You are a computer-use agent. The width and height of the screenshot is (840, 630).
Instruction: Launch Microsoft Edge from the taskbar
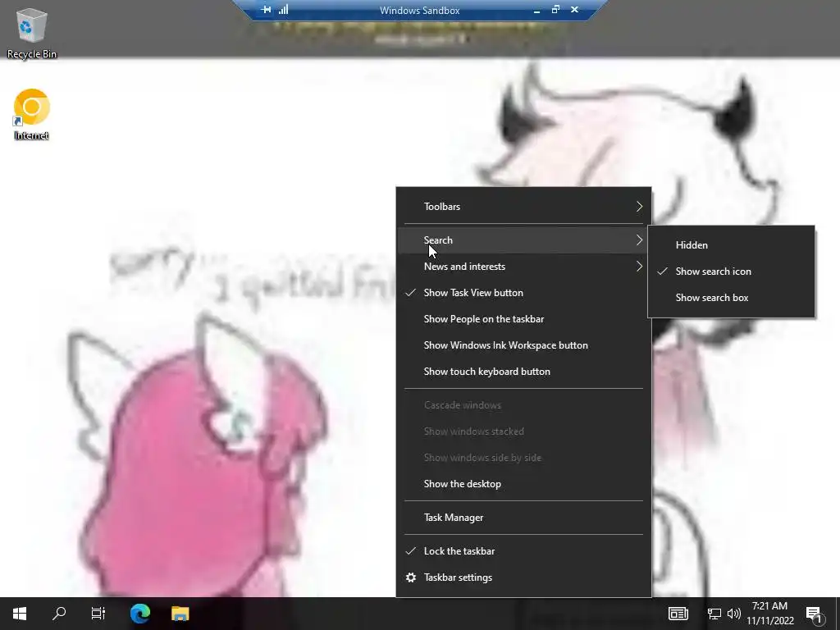[140, 614]
